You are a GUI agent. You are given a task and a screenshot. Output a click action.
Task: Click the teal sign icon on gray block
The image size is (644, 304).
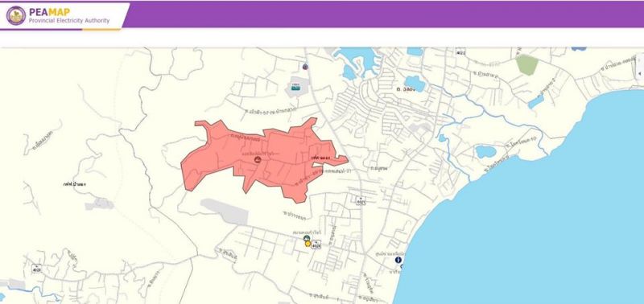(x=295, y=87)
